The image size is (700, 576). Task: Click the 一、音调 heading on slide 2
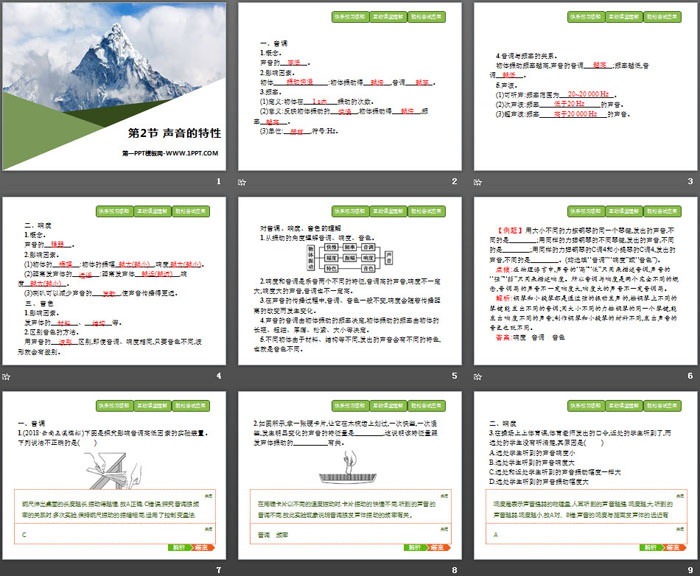click(x=274, y=43)
